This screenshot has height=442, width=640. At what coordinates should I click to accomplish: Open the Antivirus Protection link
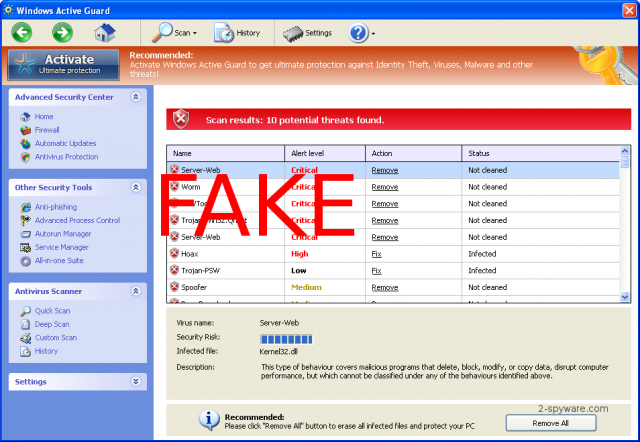67,157
